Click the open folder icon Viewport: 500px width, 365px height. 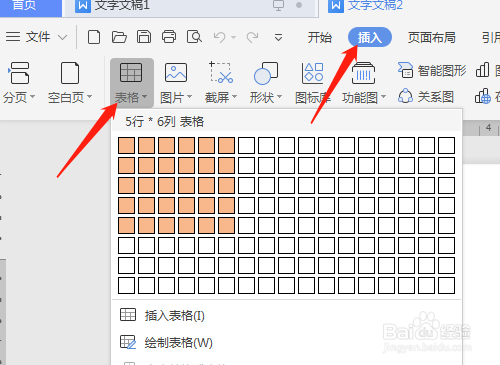tap(119, 37)
